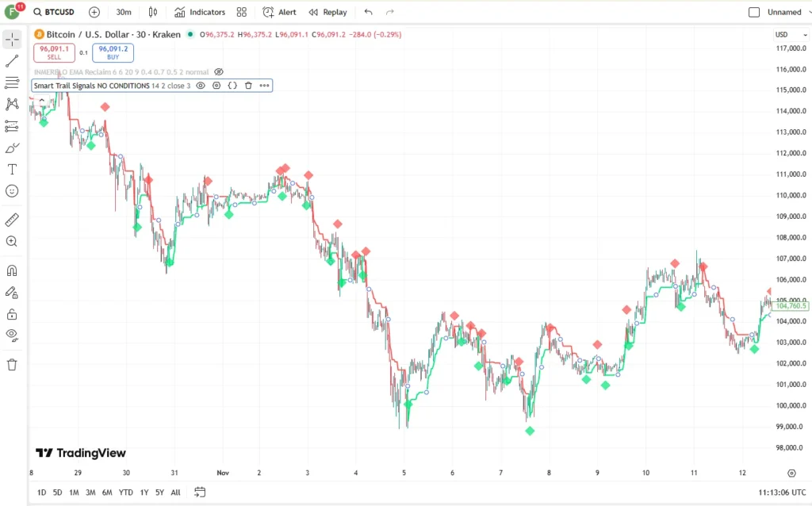Delete the Smart Trail Signals indicator
The image size is (812, 506).
click(248, 86)
